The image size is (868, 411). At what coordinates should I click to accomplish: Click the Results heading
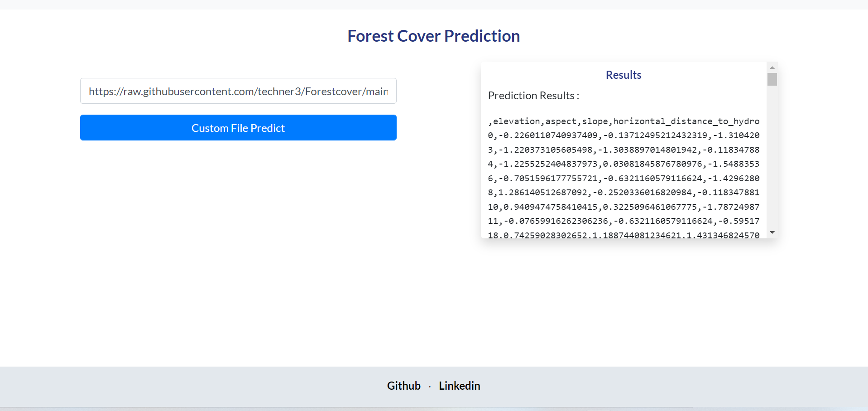(x=623, y=75)
